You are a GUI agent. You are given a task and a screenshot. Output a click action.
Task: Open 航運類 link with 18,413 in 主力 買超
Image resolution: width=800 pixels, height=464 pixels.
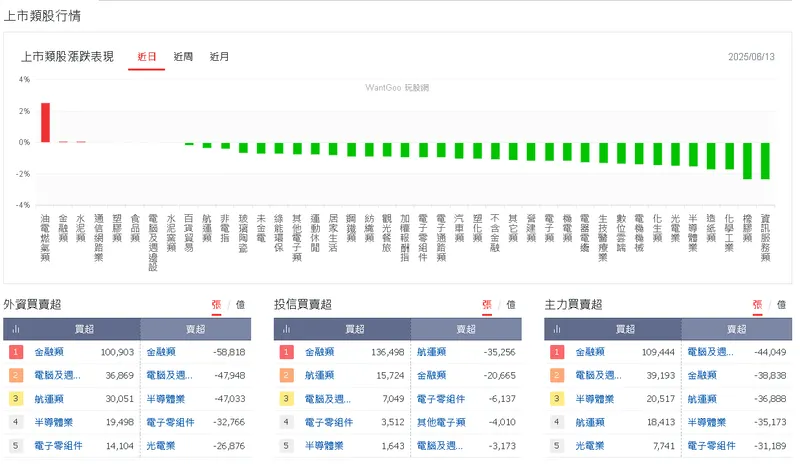click(x=590, y=422)
